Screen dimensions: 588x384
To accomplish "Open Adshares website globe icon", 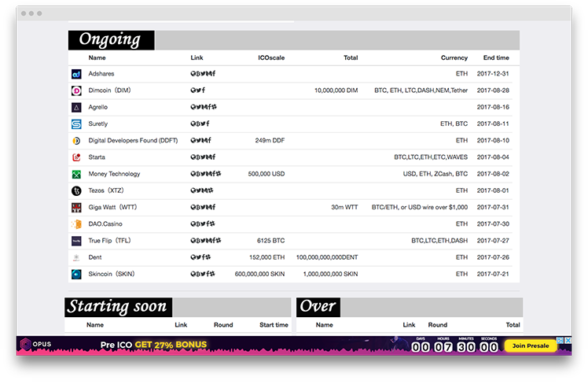I will click(193, 73).
